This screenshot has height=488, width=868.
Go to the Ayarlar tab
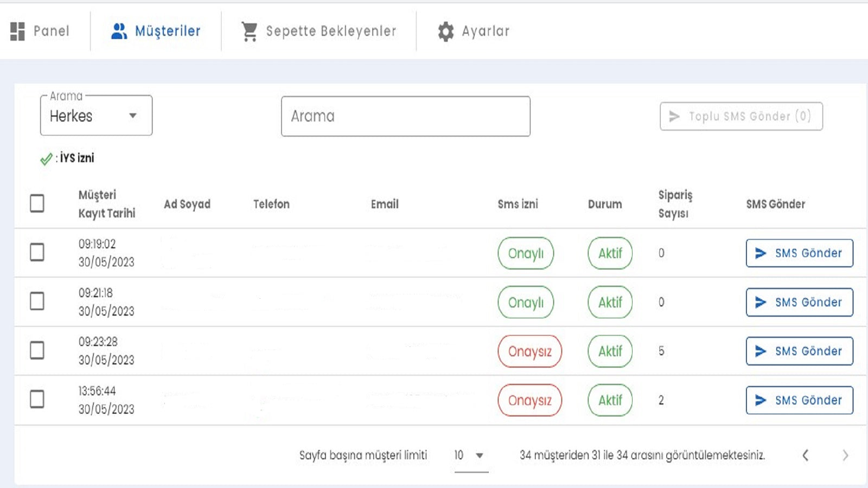pos(474,31)
